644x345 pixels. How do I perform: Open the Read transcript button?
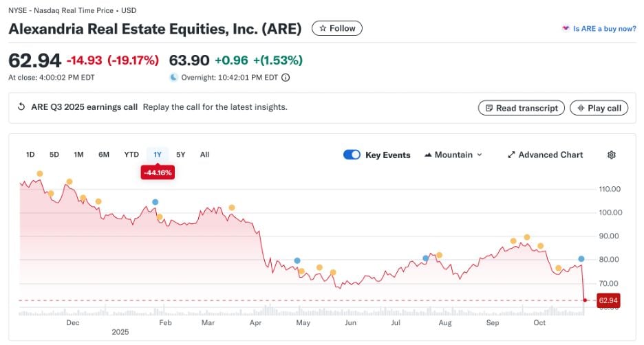522,108
